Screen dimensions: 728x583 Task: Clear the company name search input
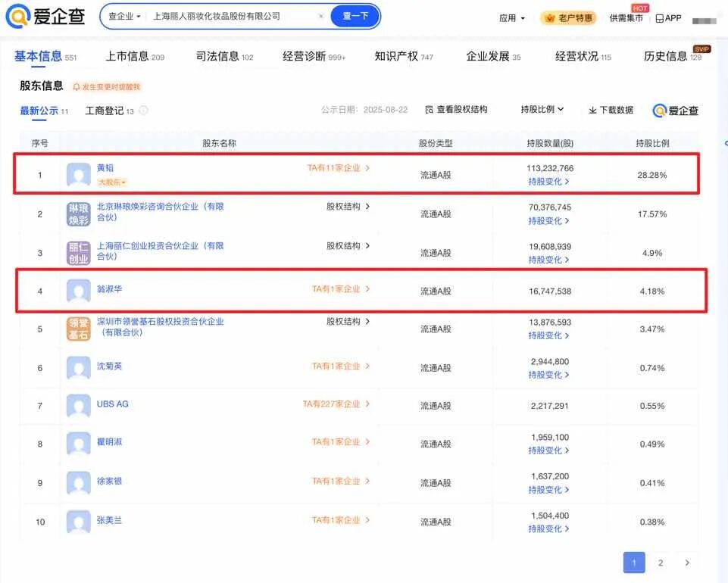[x=320, y=16]
